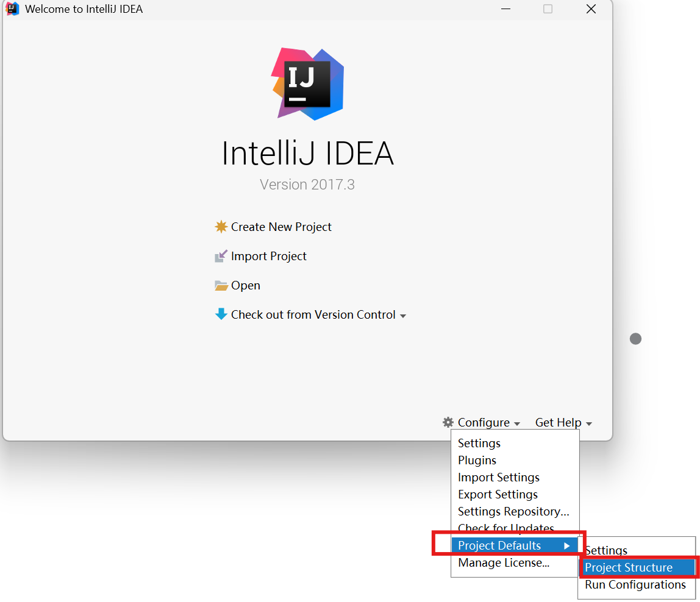Open Plugins from the Configure menu
This screenshot has height=602, width=700.
point(515,460)
